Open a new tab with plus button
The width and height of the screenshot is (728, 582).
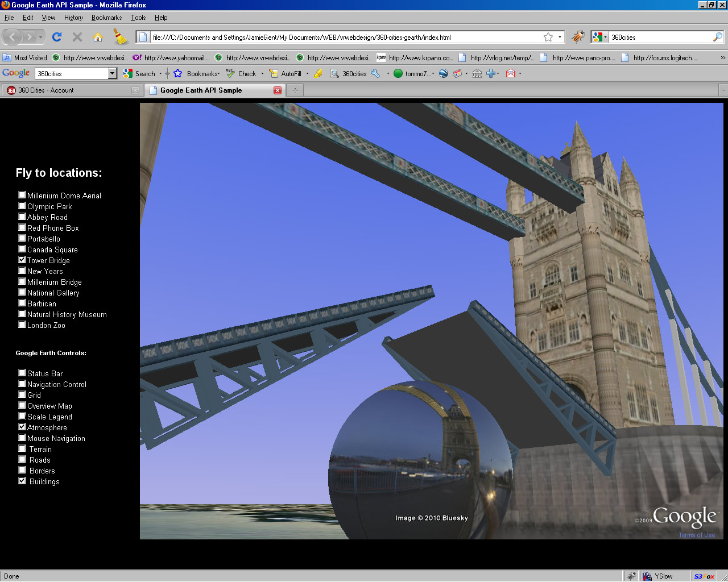click(295, 90)
